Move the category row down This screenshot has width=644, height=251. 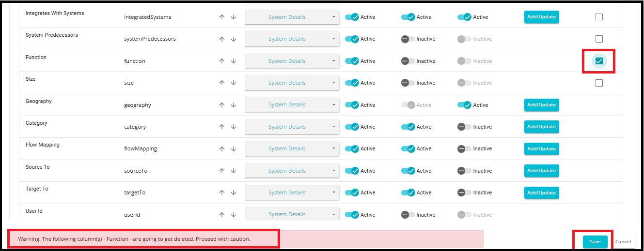tap(234, 127)
